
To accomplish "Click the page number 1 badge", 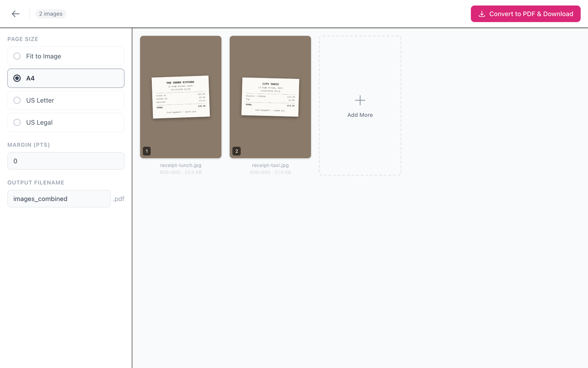I will [x=147, y=151].
